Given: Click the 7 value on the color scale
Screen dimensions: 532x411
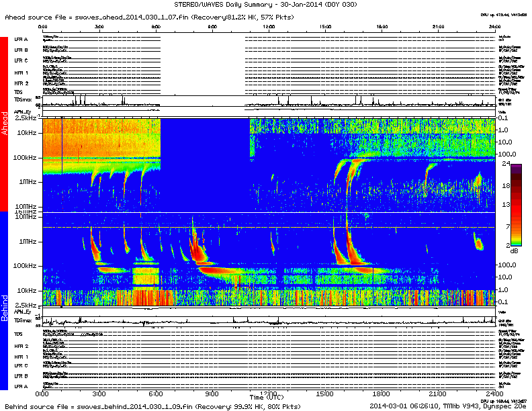Looking at the screenshot, I should tap(508, 226).
